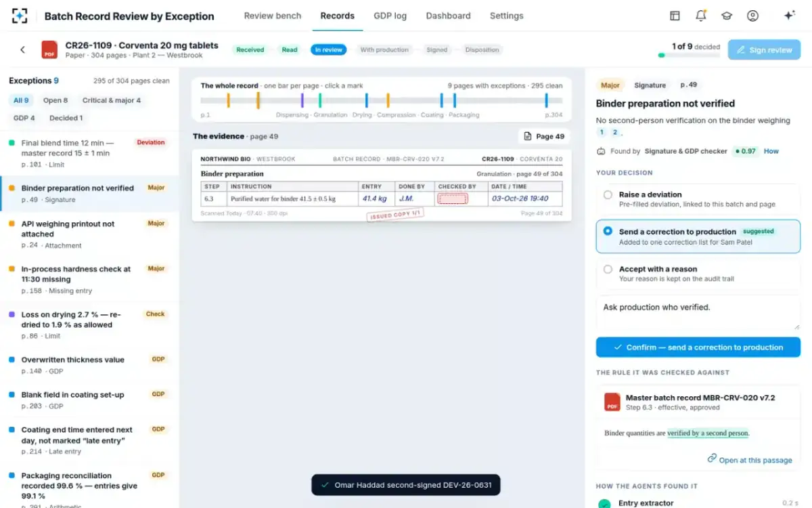Open exception Coating end time entered next day
This screenshot has height=508, width=812.
tap(89, 440)
